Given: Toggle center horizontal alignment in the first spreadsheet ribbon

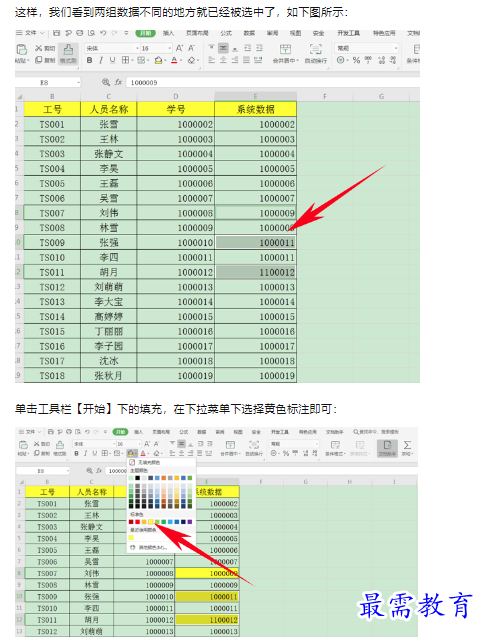Looking at the screenshot, I should 223,60.
